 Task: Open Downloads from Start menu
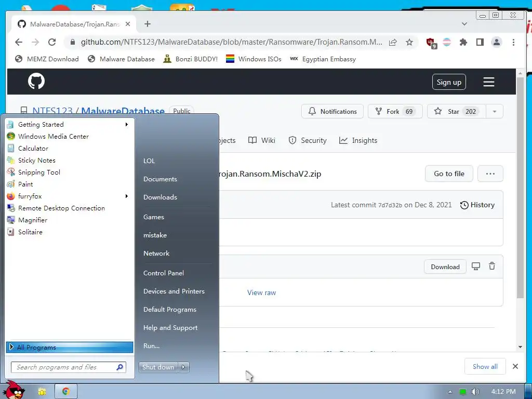point(160,197)
